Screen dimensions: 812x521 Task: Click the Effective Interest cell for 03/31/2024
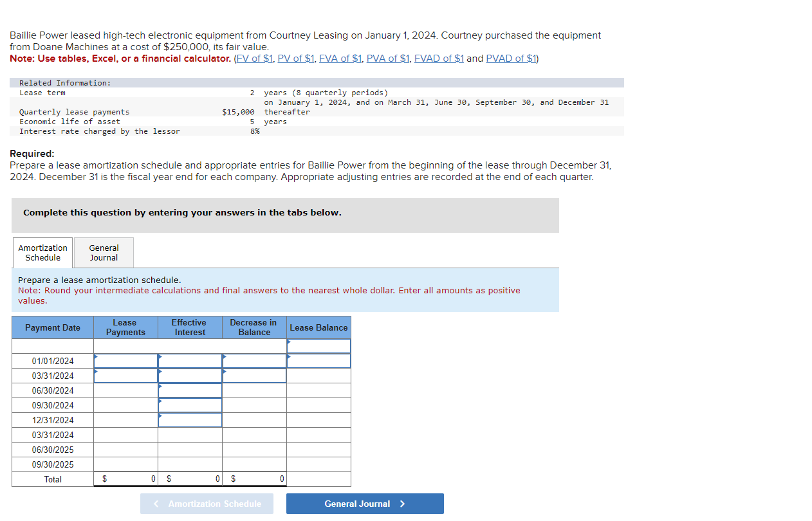[x=189, y=376]
